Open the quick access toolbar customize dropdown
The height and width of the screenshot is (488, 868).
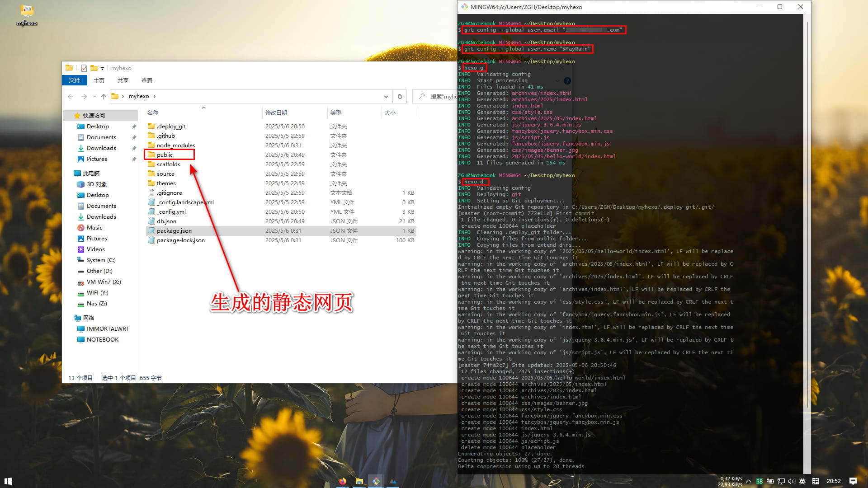pos(102,69)
